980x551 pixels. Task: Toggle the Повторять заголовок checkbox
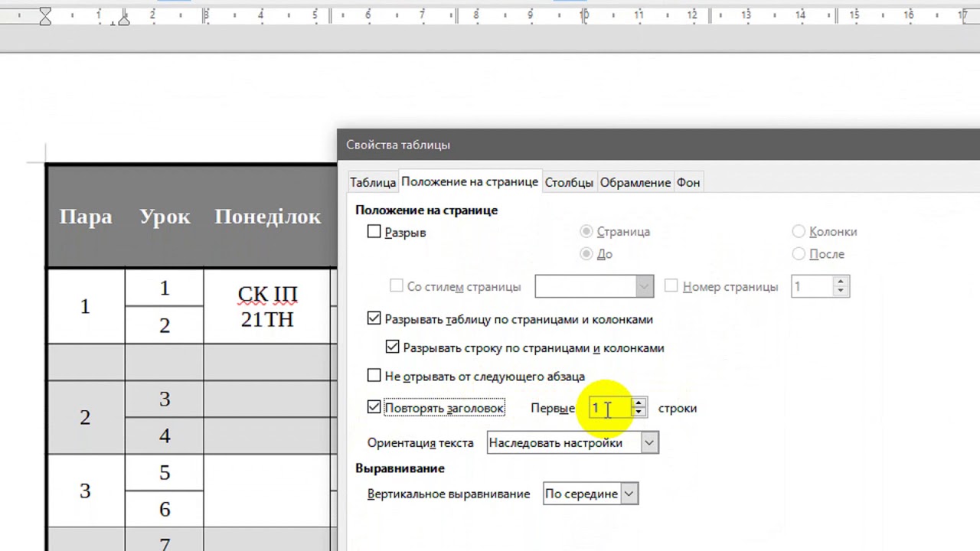point(374,408)
